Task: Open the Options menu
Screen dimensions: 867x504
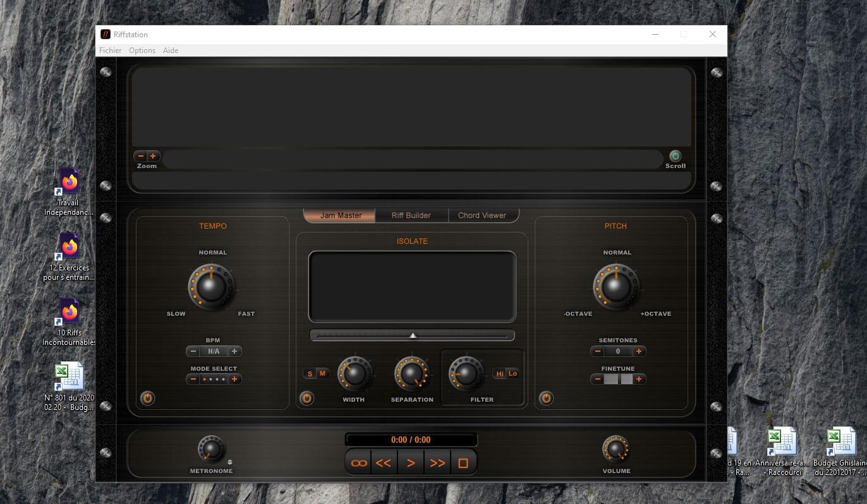Action: [x=142, y=51]
